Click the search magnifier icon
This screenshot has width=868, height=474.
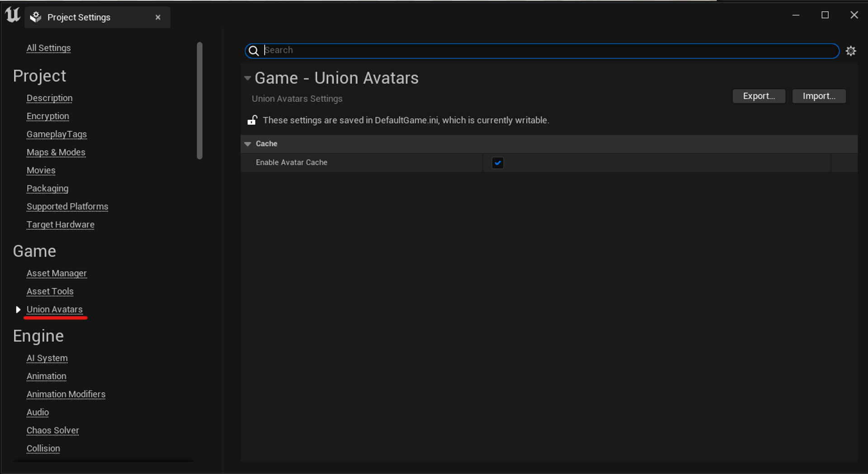point(254,51)
